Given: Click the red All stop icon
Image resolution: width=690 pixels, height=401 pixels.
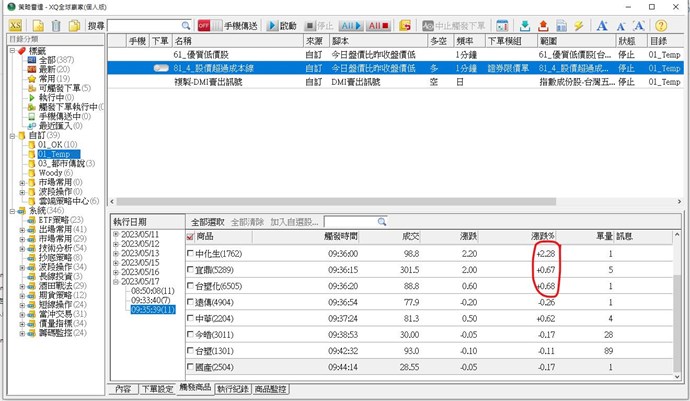Looking at the screenshot, I should (379, 25).
